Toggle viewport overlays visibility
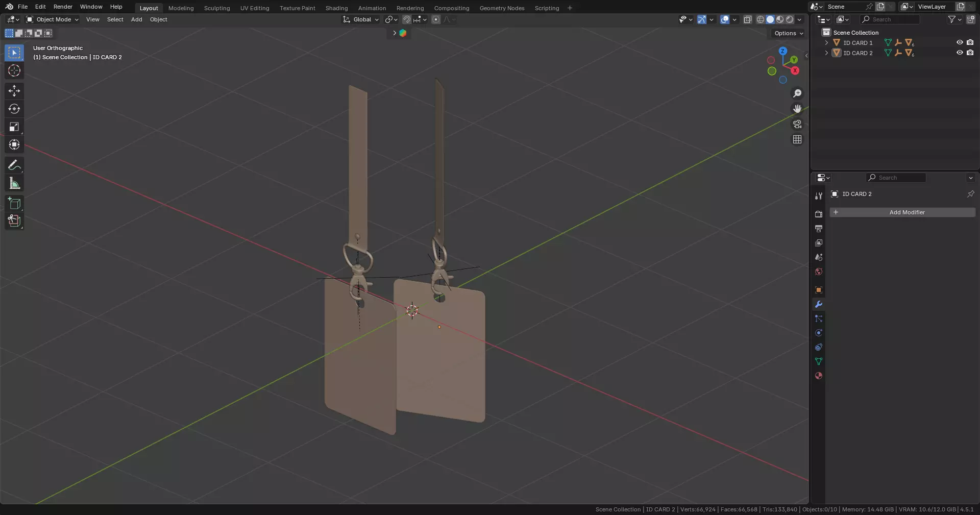 point(725,19)
